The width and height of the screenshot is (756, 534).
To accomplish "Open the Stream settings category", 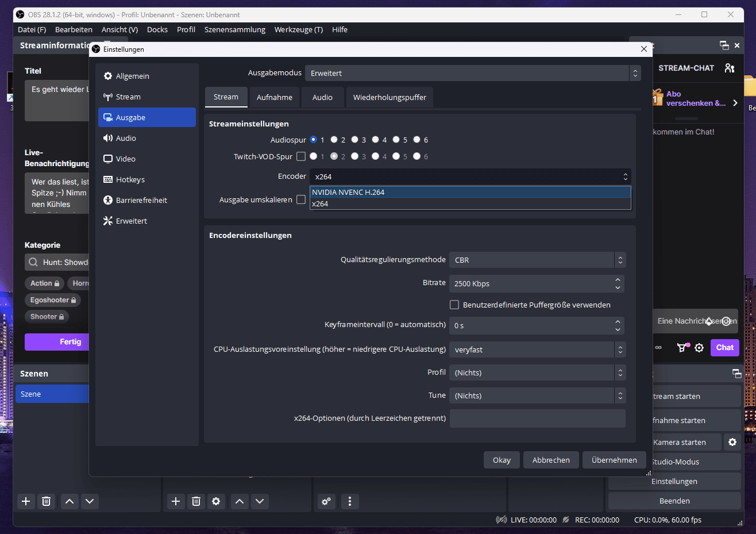I will tap(147, 97).
